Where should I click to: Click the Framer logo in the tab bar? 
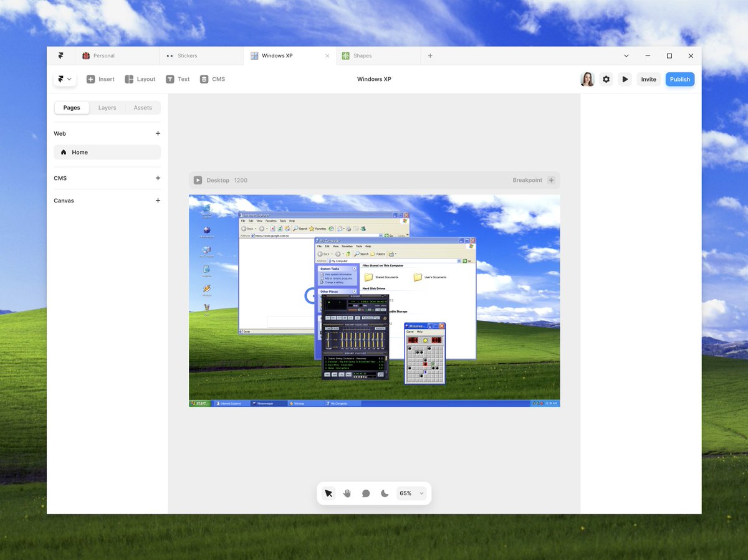[60, 55]
